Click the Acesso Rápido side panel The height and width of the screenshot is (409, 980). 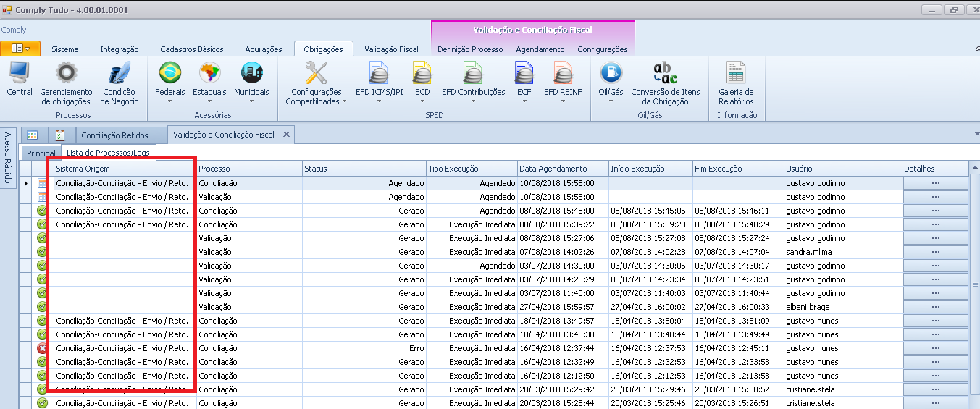[9, 158]
